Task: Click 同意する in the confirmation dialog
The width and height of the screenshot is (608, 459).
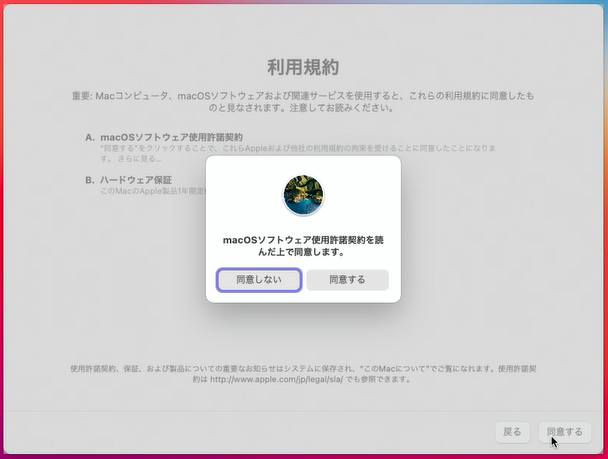Action: [x=347, y=280]
